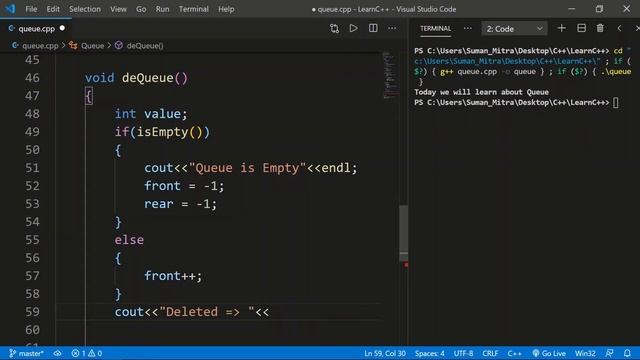Screen dimensions: 640x360
Task: Change line ending 'CRLF'
Action: coord(490,353)
